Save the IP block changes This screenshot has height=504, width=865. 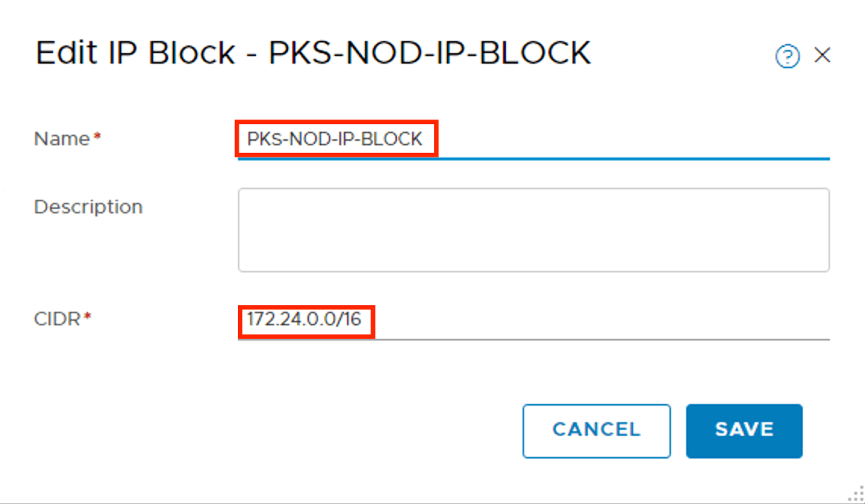pos(744,431)
